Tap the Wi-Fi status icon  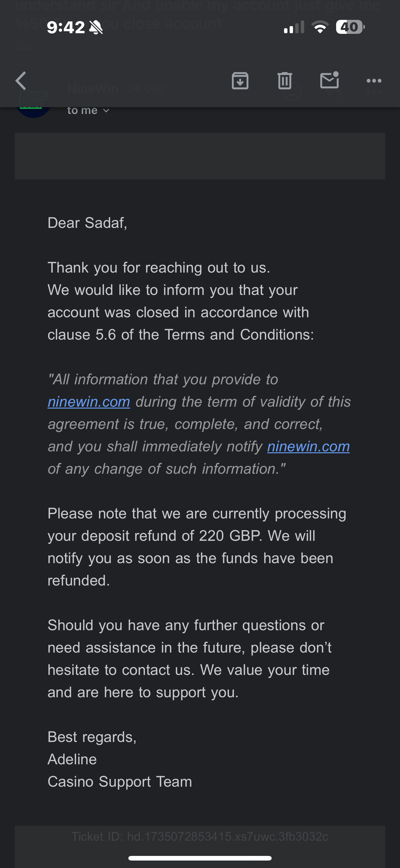[320, 27]
